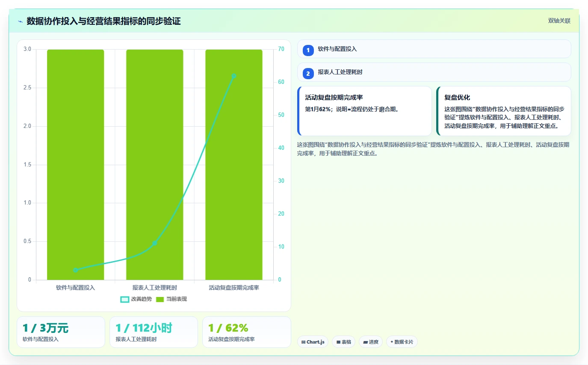
Task: Click the 1 / 3万元 stat card
Action: click(x=61, y=332)
